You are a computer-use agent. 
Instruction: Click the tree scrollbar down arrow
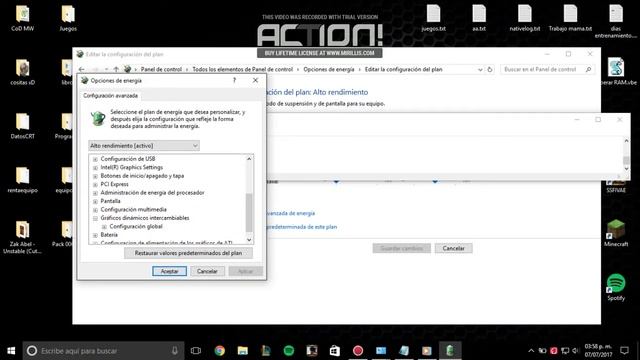[249, 240]
